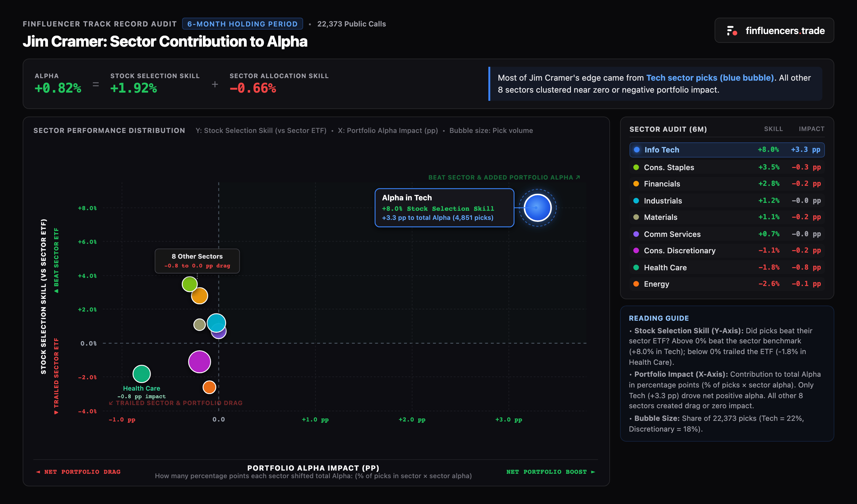The height and width of the screenshot is (504, 857).
Task: Open the finfluencers.trade brand link
Action: click(x=774, y=30)
